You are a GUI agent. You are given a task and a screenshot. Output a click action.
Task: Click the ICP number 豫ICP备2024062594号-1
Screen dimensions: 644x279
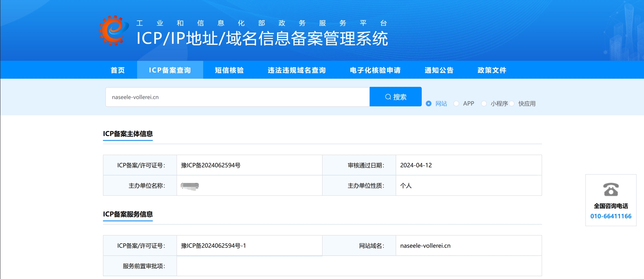pos(213,246)
